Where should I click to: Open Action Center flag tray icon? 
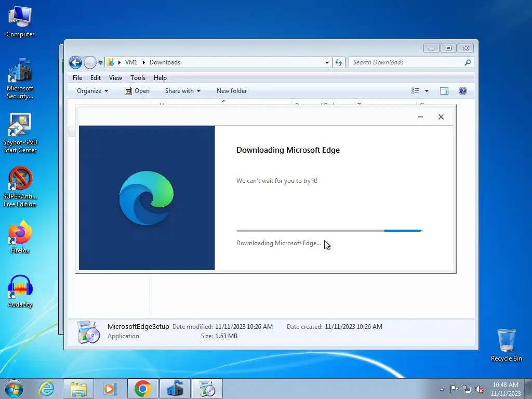point(454,389)
